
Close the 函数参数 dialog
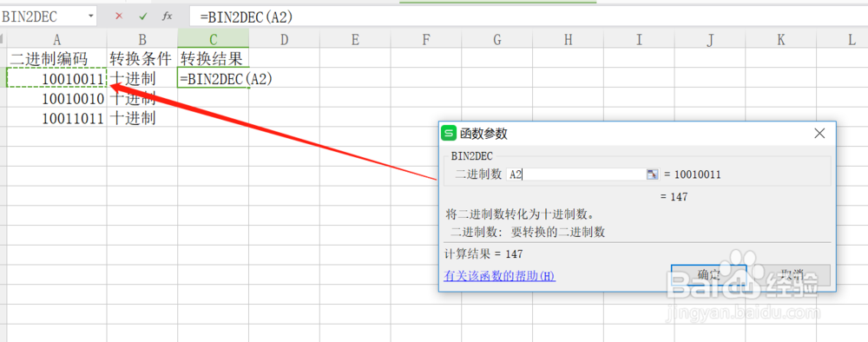point(820,134)
